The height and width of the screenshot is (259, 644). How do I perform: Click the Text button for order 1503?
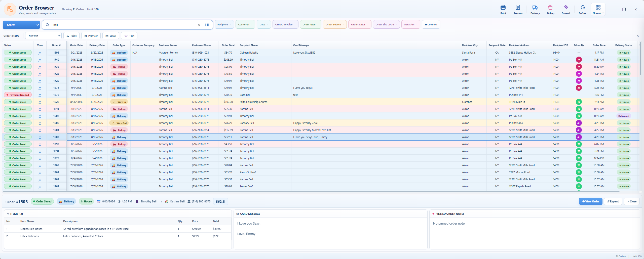(x=129, y=36)
